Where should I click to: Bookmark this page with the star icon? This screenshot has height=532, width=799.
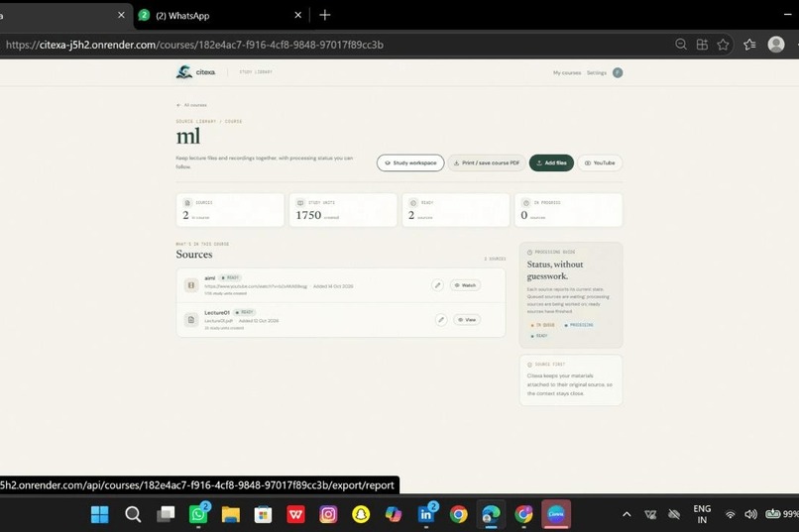point(723,45)
